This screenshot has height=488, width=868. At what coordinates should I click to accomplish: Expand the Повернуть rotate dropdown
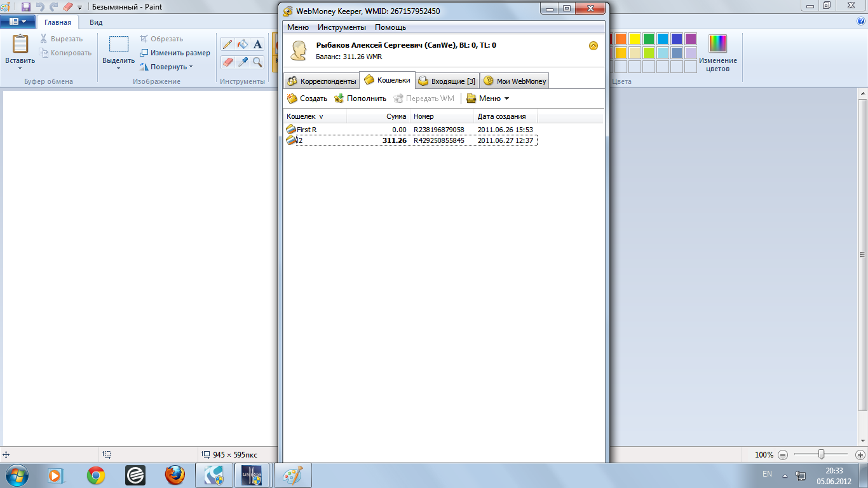[166, 67]
